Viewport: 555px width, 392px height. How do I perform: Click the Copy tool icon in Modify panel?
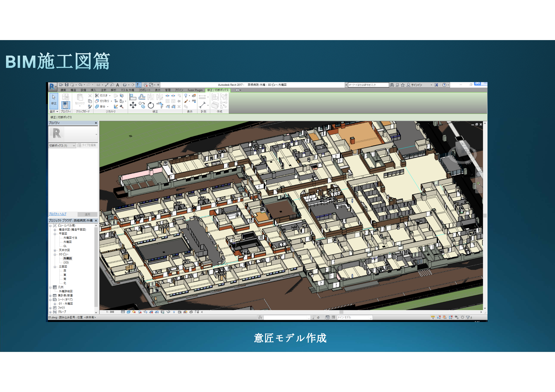click(x=142, y=105)
